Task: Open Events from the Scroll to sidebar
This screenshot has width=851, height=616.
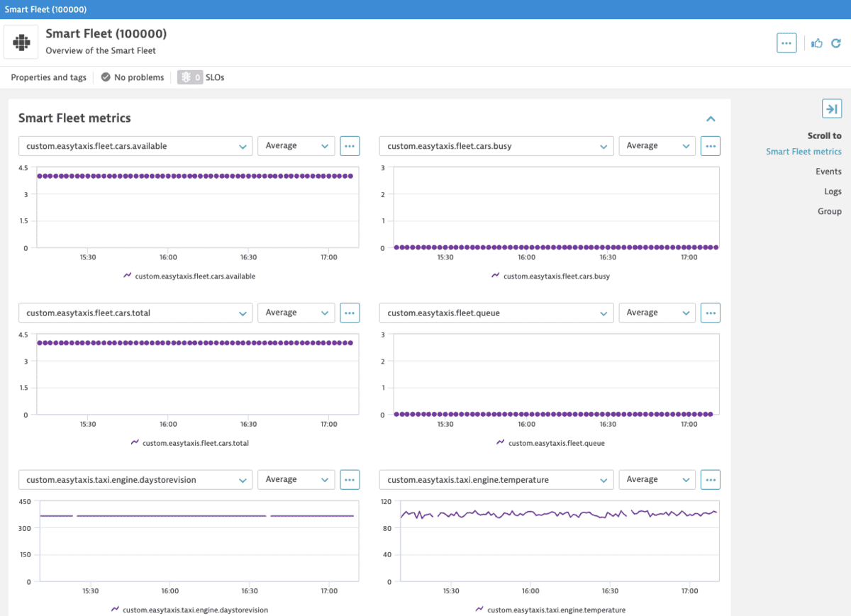Action: pos(828,171)
